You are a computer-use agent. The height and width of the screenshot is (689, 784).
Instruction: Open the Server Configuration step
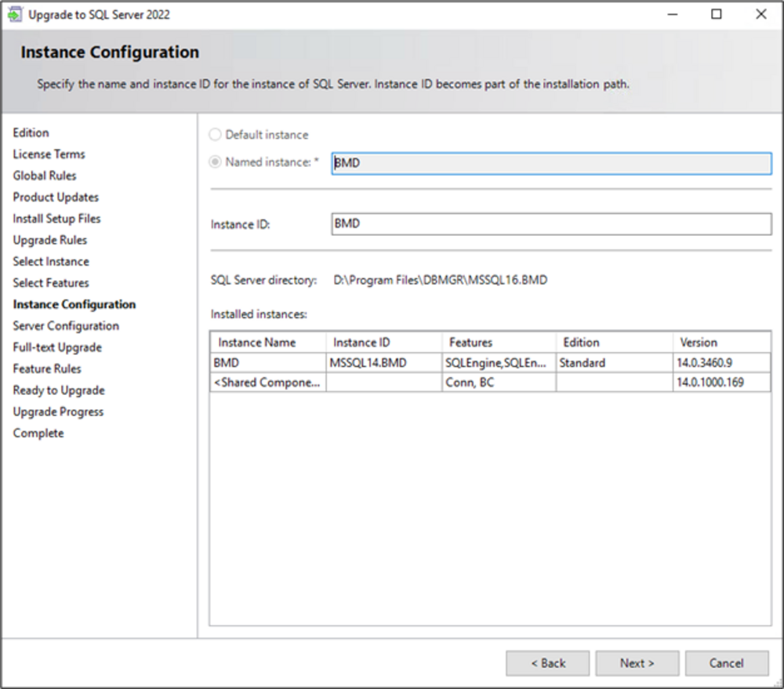pyautogui.click(x=66, y=326)
